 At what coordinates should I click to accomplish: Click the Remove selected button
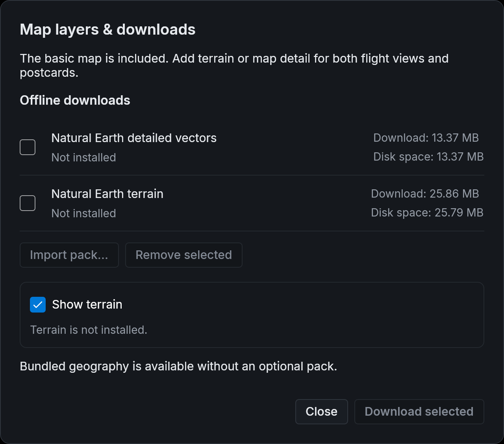(x=184, y=255)
